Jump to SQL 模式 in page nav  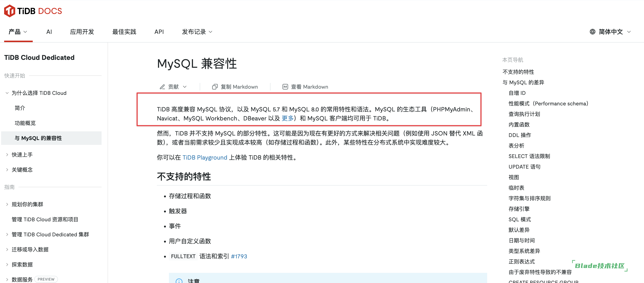(520, 220)
